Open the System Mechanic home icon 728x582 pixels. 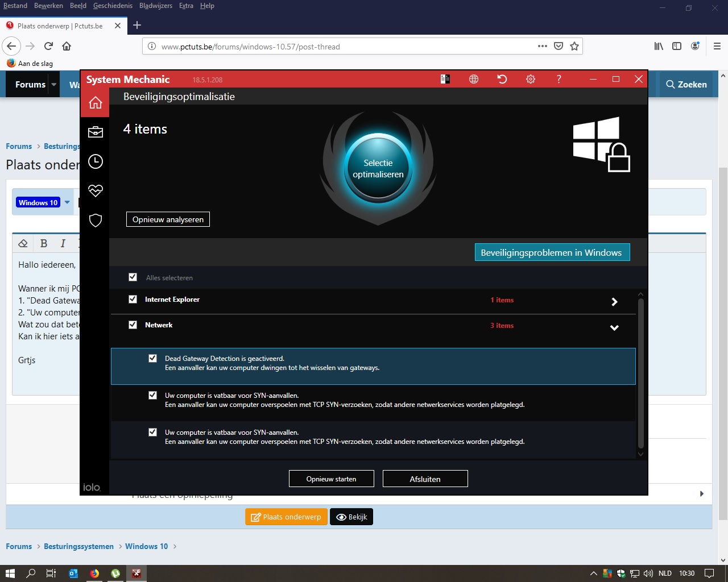(x=95, y=103)
